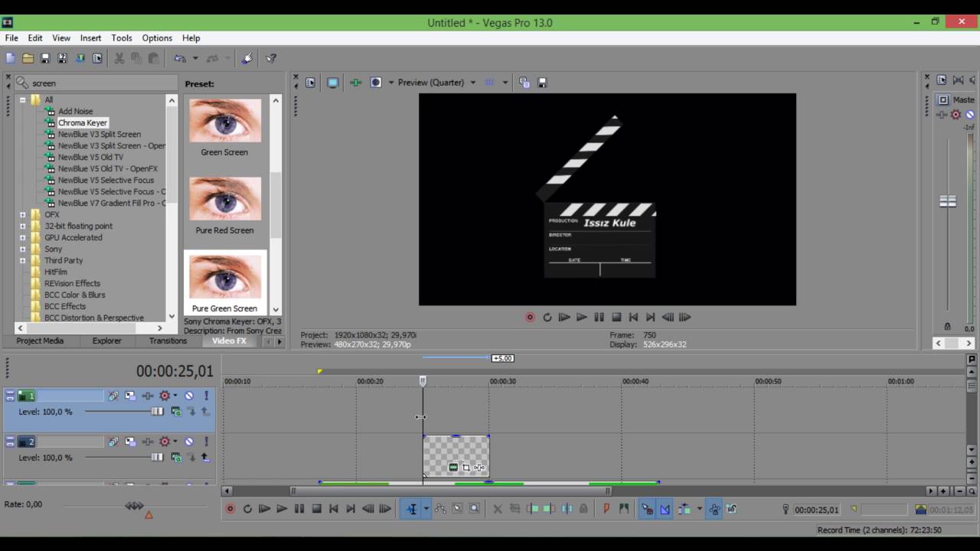Open the edit tool dropdown arrow
The height and width of the screenshot is (551, 980).
426,509
